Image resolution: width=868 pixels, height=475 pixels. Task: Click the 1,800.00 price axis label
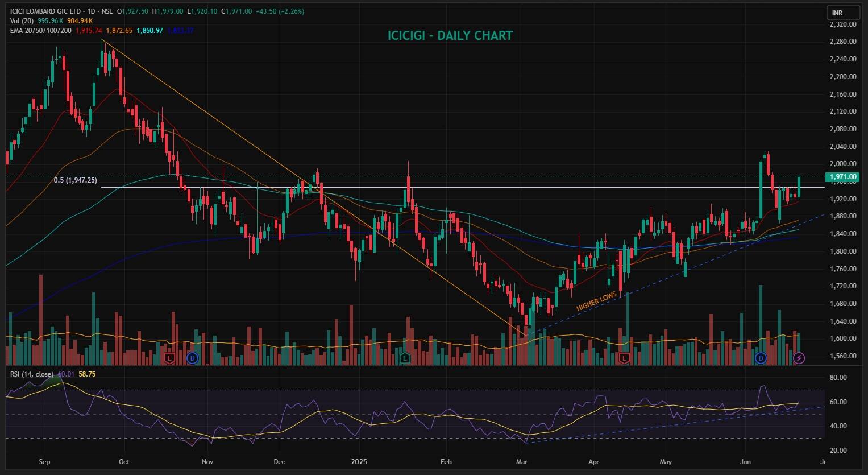click(x=843, y=251)
